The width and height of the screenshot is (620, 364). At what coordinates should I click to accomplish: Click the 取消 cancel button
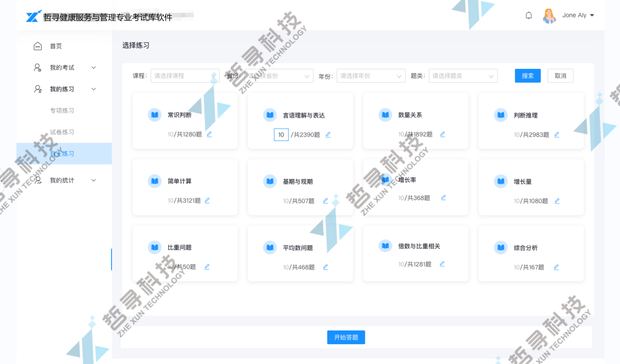[560, 76]
